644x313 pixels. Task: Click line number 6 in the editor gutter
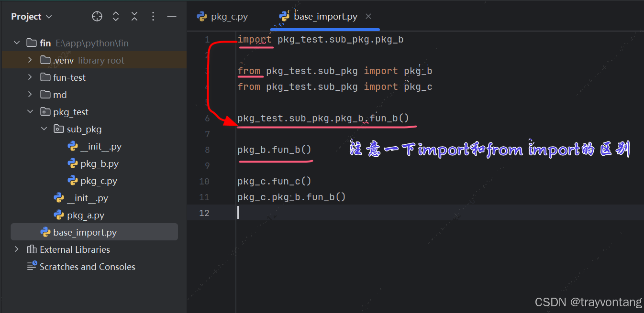(207, 118)
